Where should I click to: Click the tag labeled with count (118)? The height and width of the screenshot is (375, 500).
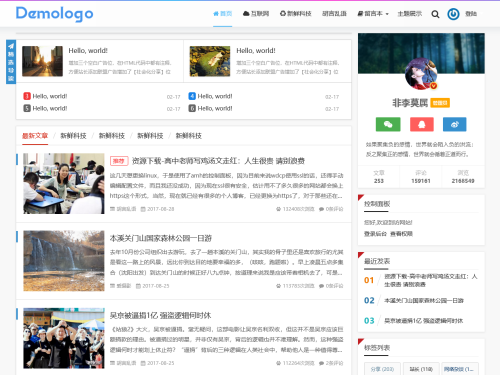pyautogui.click(x=421, y=369)
